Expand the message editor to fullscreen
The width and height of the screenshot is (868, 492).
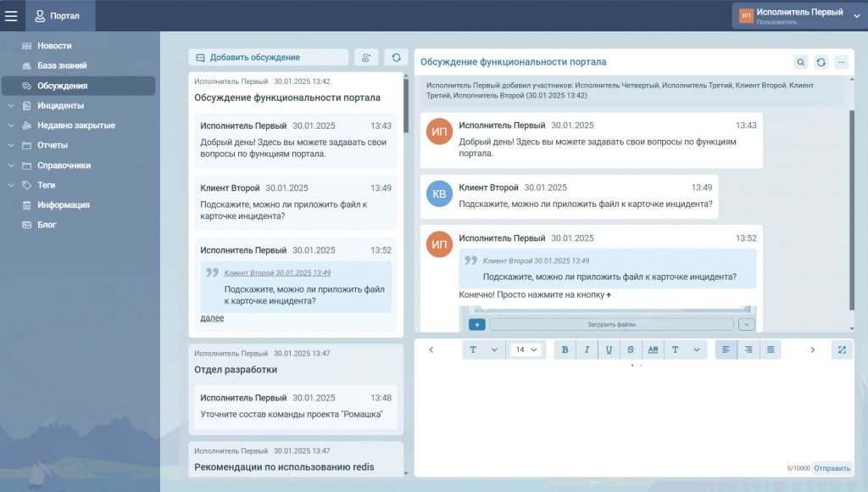click(x=842, y=349)
